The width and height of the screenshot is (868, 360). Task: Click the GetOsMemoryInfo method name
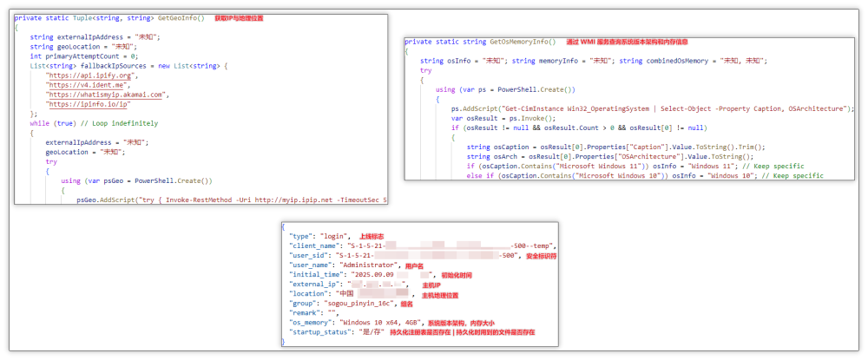click(523, 42)
